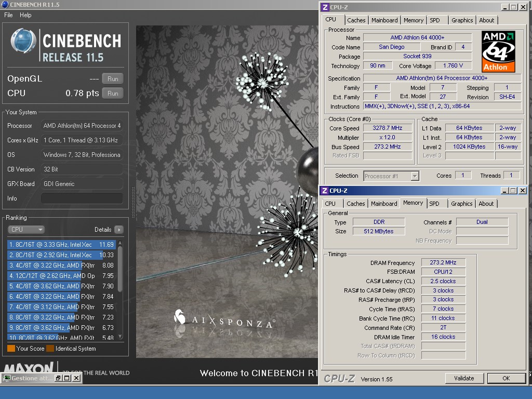Expand ranking Details arrow button

tap(119, 230)
